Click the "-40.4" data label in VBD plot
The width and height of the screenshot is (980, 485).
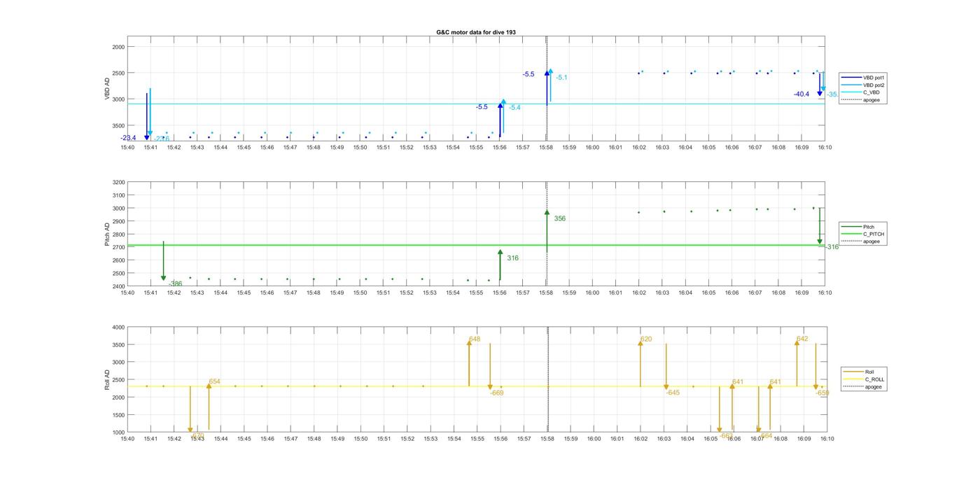tap(801, 94)
